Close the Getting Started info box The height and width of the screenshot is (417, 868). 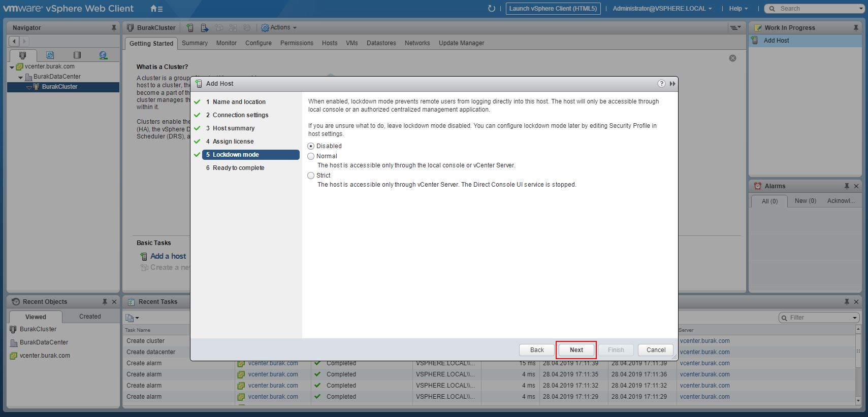732,58
